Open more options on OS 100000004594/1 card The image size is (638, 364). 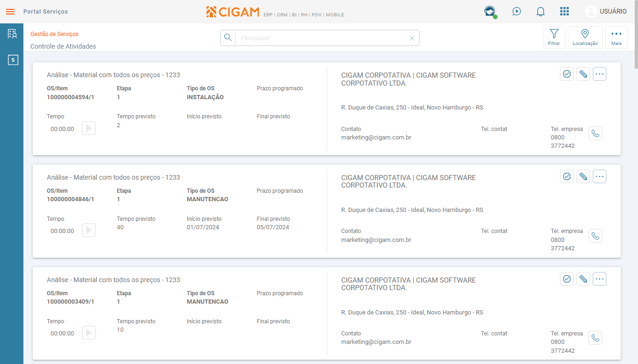tap(600, 74)
